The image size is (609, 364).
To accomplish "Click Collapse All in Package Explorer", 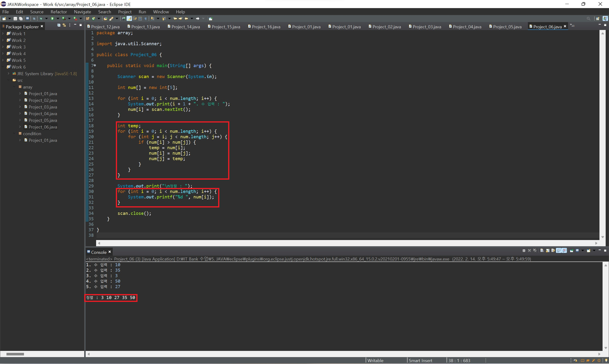I will click(x=59, y=25).
